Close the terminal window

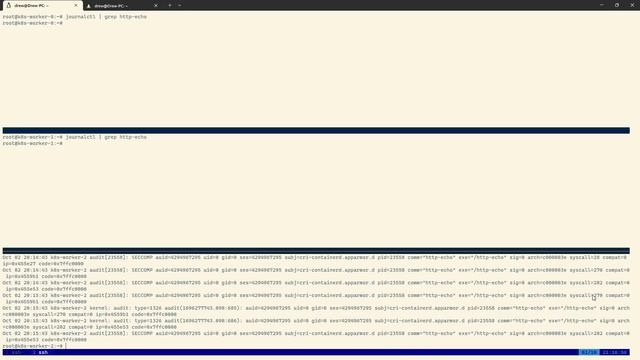click(x=632, y=5)
